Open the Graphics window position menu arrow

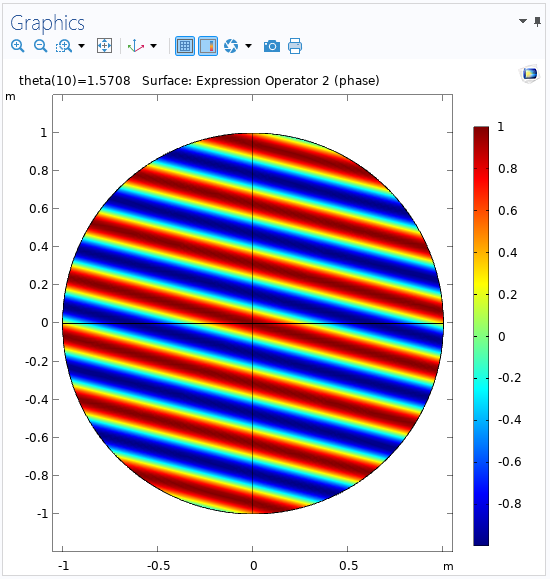(x=523, y=21)
